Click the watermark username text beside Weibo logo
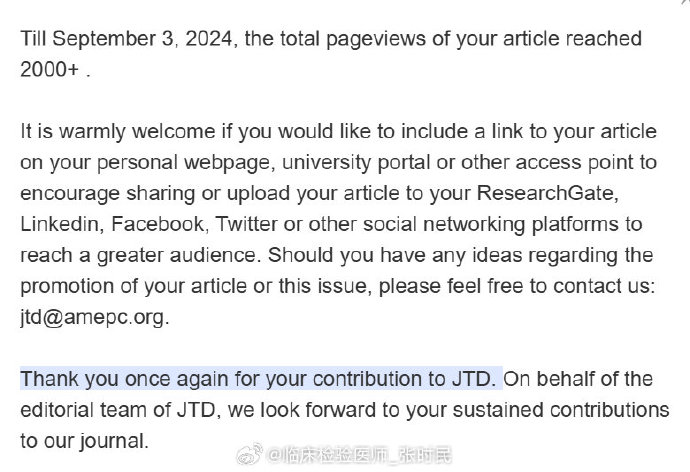Viewport: 690px width, 472px height. [360, 455]
